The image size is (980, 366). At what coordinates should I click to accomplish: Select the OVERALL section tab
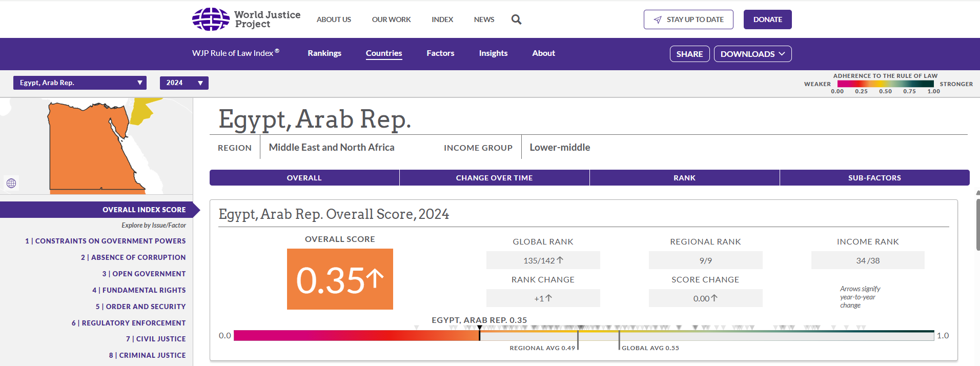click(x=304, y=178)
